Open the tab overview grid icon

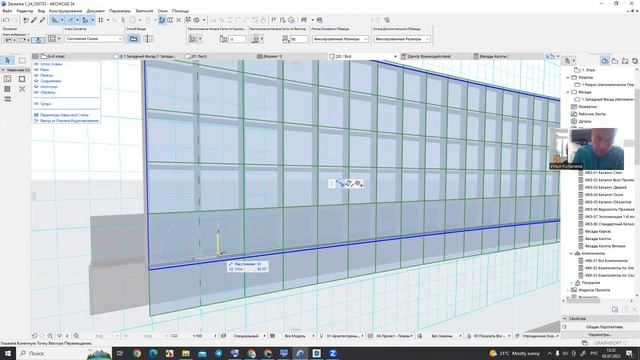pyautogui.click(x=35, y=56)
